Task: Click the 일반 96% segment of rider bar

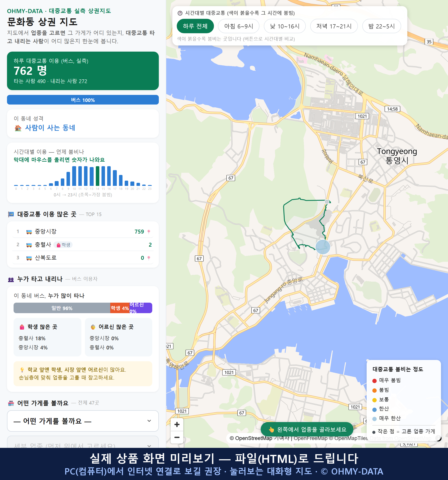Action: tap(62, 308)
